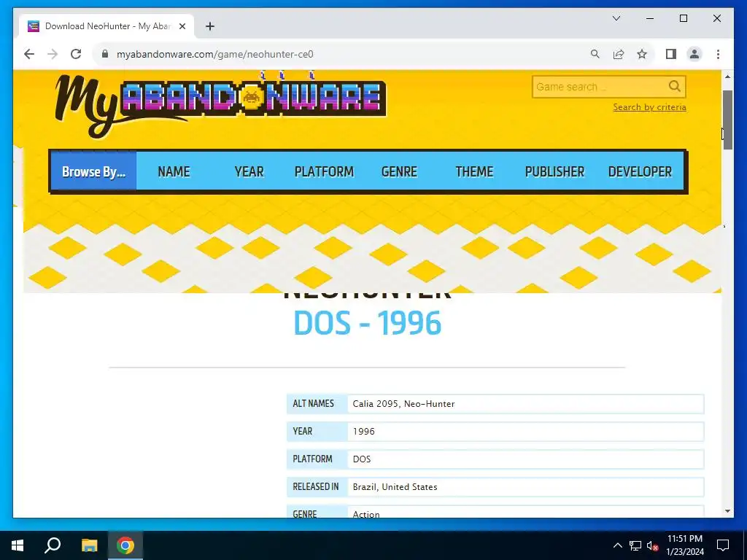747x560 pixels.
Task: Click Brazil, United States value
Action: coord(395,486)
